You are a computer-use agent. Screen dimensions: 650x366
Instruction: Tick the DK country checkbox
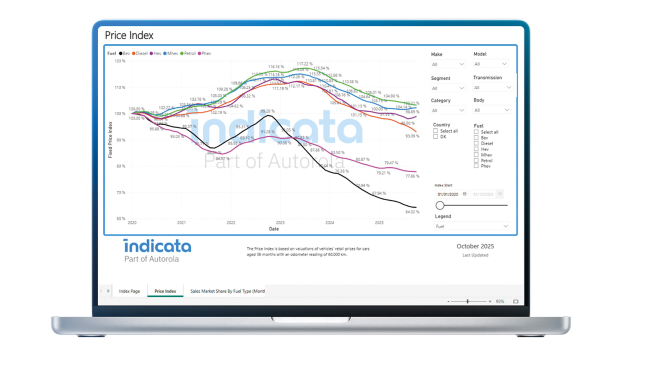435,136
